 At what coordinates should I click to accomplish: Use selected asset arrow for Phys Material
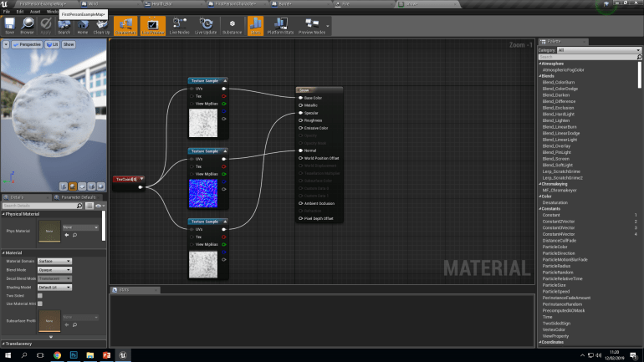(x=67, y=235)
